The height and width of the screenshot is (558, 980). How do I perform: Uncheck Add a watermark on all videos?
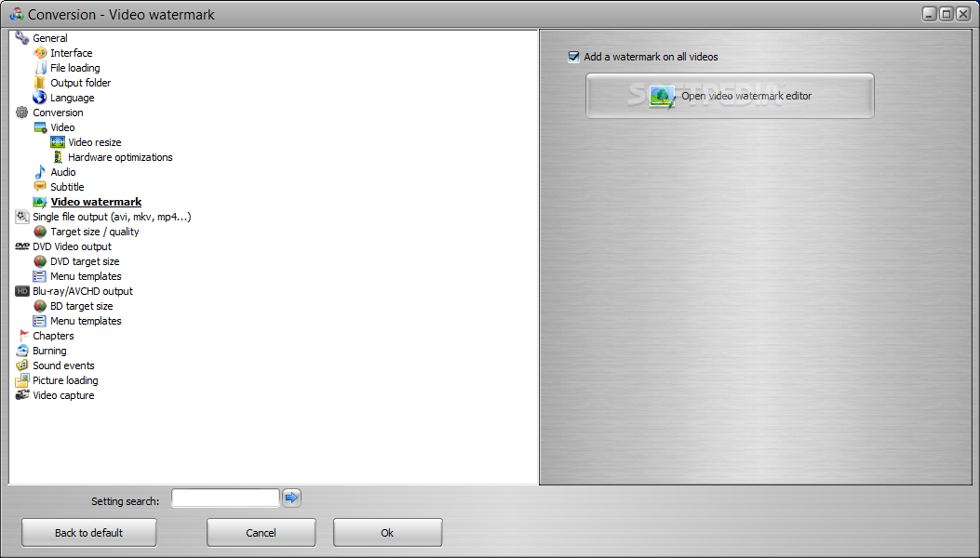tap(573, 57)
